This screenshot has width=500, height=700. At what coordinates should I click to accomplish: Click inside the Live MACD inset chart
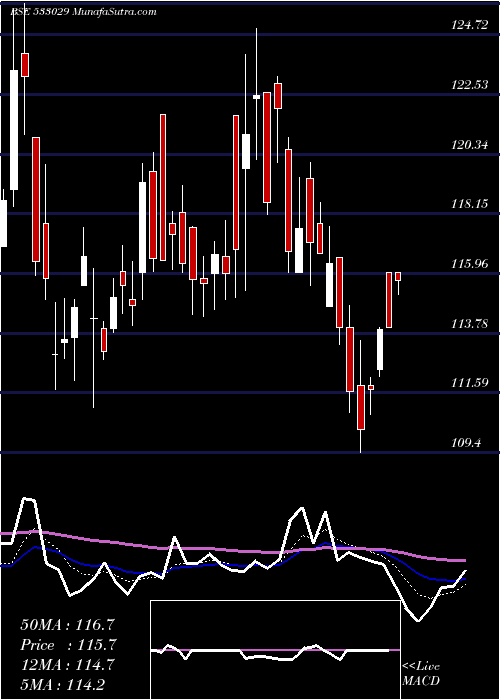[275, 650]
